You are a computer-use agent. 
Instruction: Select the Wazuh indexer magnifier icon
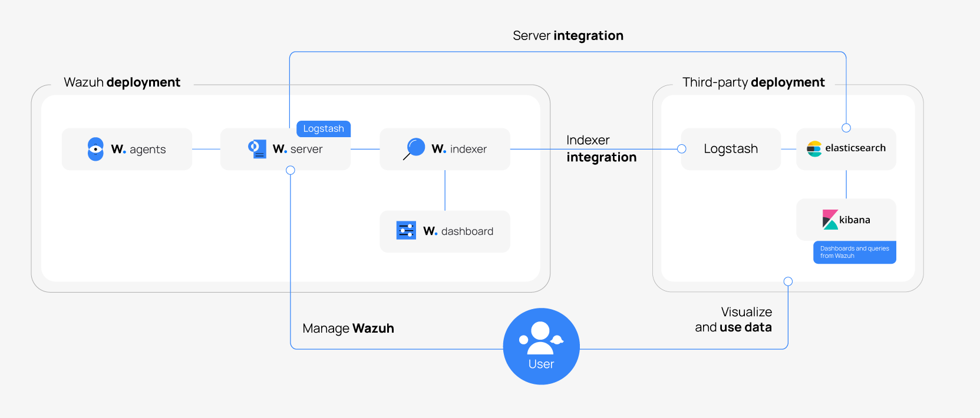(x=415, y=148)
